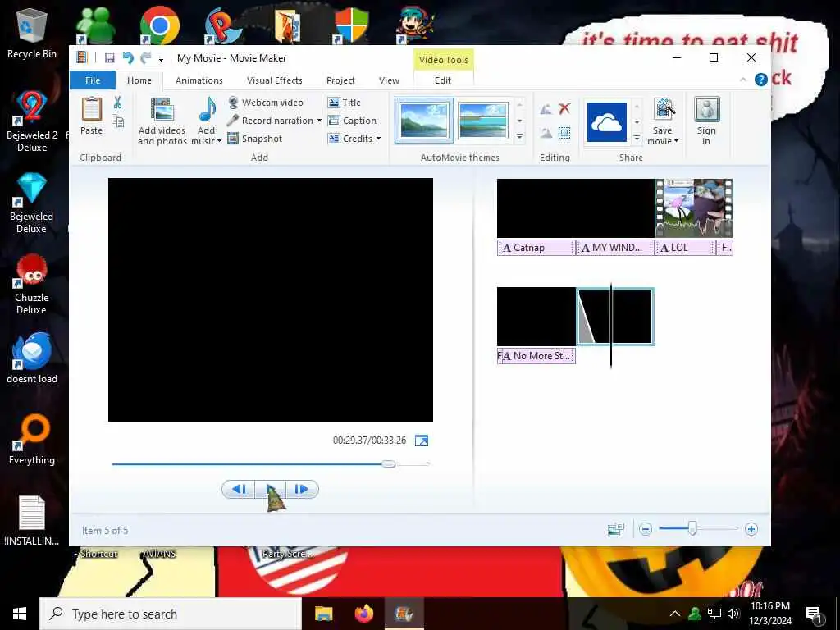Image resolution: width=840 pixels, height=630 pixels.
Task: Click the zoom time scale slider
Action: [692, 529]
